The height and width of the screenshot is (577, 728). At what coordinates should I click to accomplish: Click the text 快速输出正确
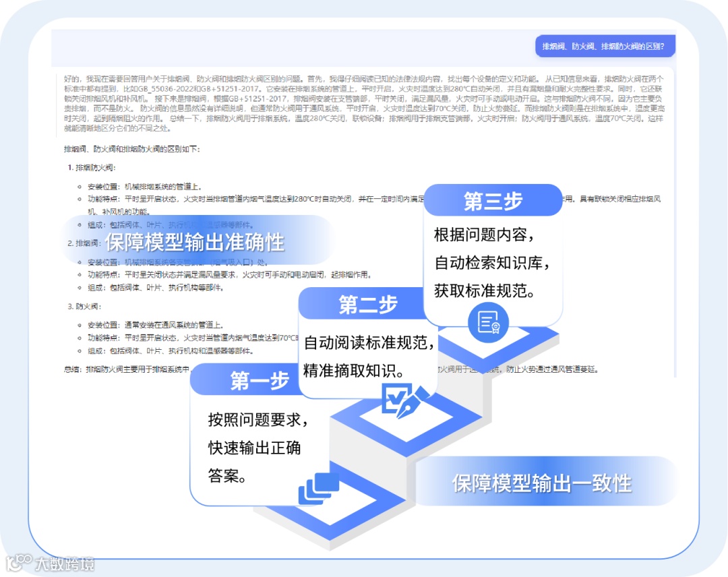[254, 448]
